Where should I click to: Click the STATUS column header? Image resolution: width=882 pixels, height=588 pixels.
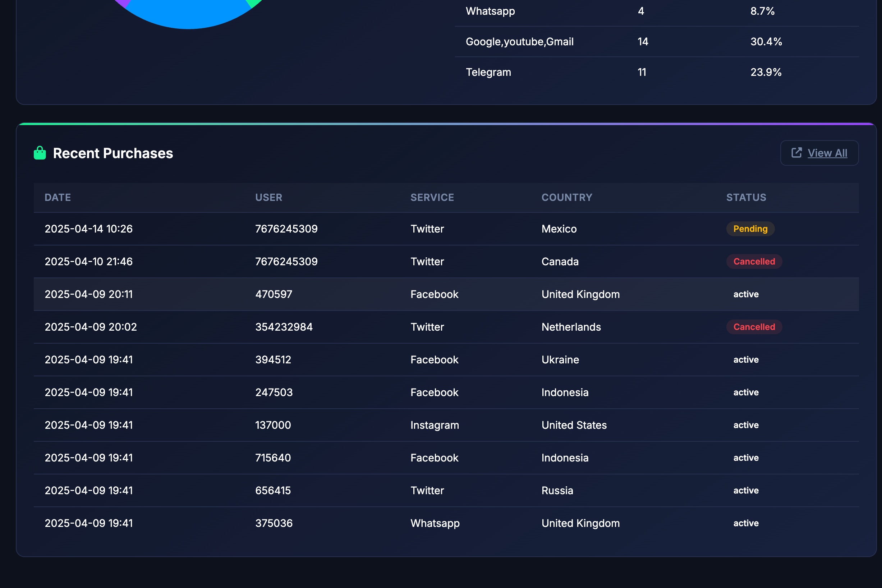(x=746, y=197)
